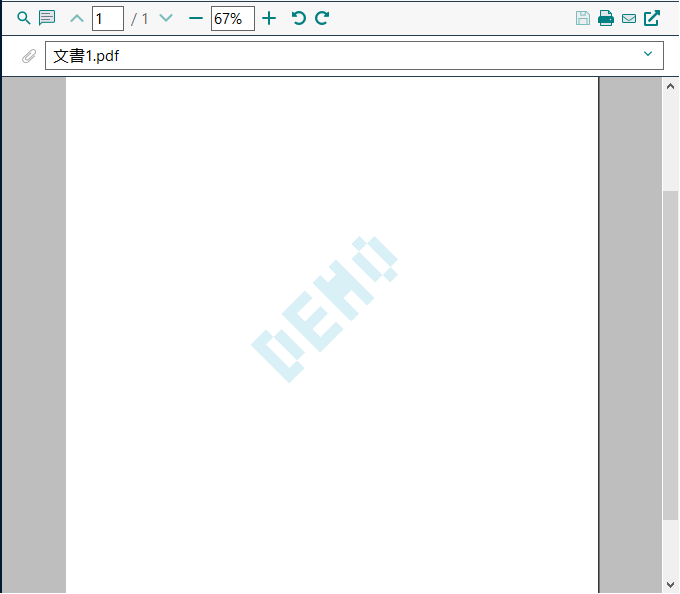The image size is (680, 594).
Task: Select the 文書1.pdf file selector box
Action: [340, 56]
